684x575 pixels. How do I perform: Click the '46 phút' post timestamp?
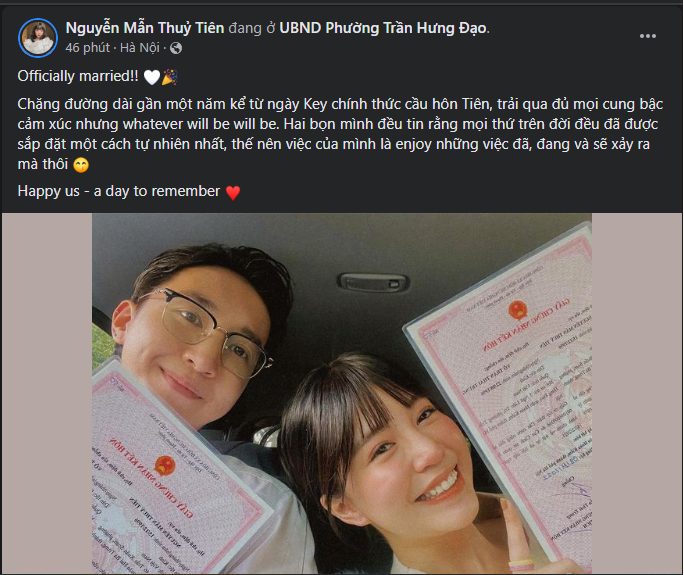pyautogui.click(x=87, y=48)
